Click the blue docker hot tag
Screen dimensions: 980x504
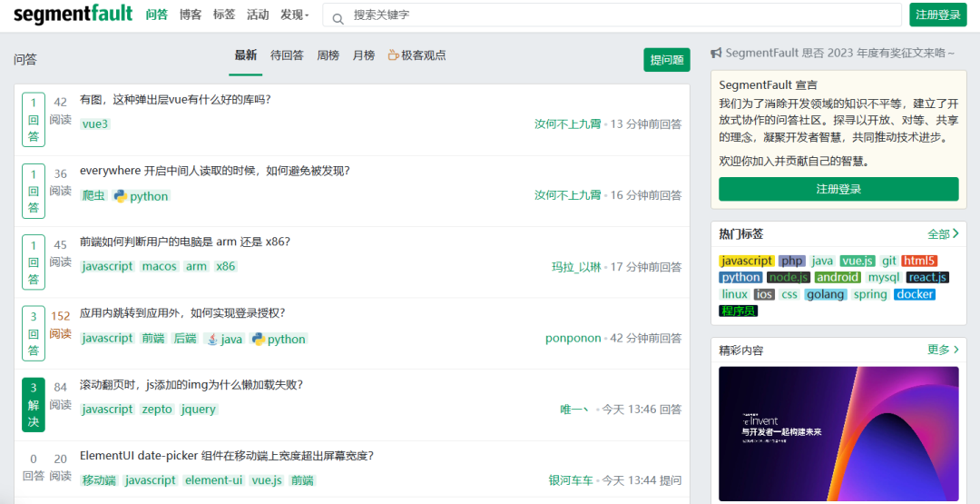tap(915, 294)
